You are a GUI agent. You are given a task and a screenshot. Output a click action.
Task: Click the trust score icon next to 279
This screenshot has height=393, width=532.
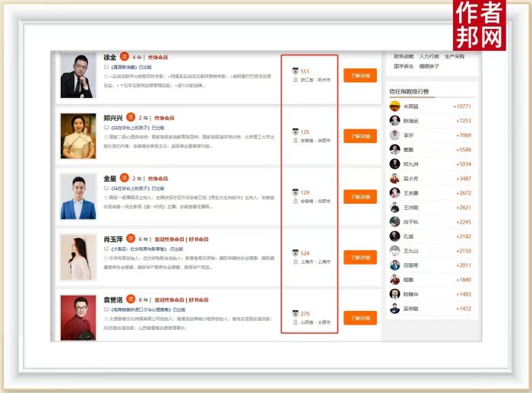pos(295,313)
